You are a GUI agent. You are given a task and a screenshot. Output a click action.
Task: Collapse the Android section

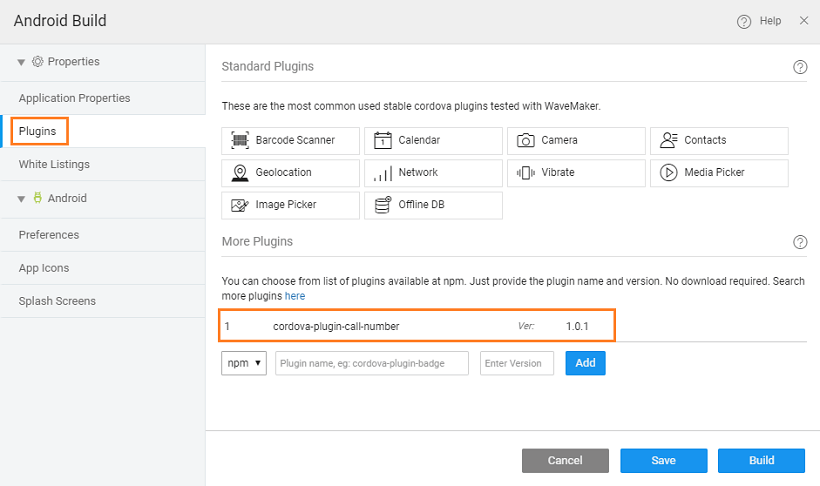pos(22,199)
